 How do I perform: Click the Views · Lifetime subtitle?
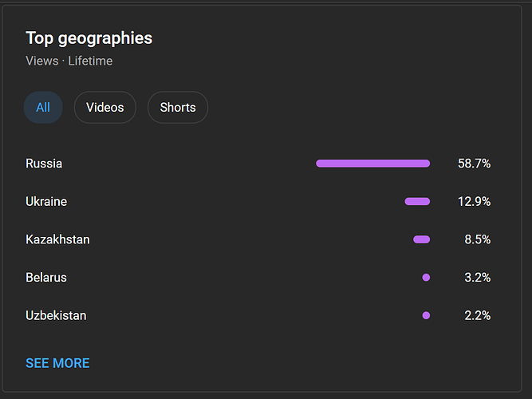(x=69, y=61)
